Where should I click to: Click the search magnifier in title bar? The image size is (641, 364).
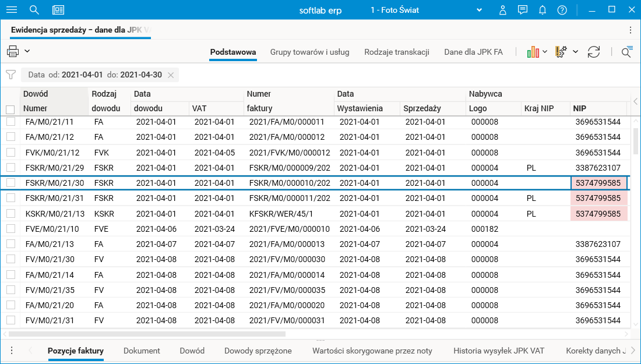coord(34,10)
